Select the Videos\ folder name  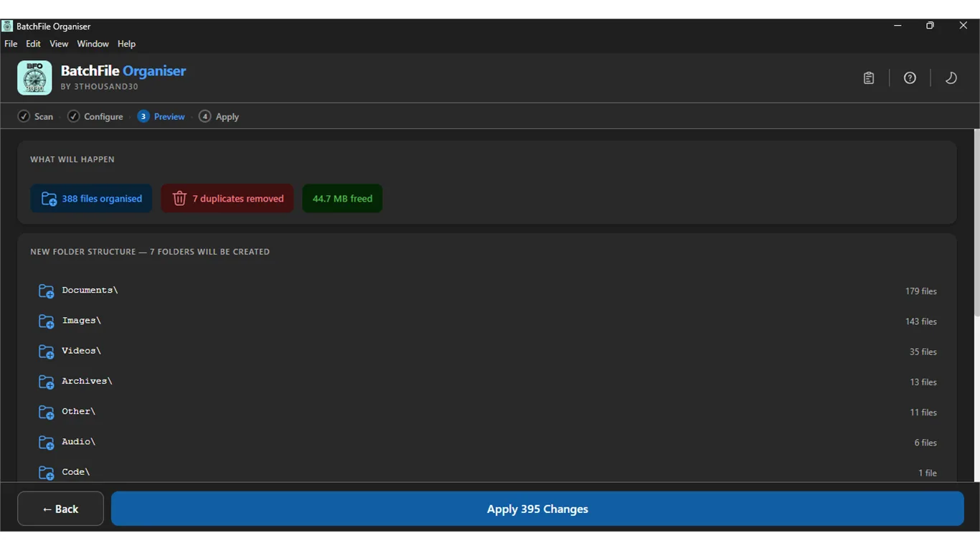[81, 350]
